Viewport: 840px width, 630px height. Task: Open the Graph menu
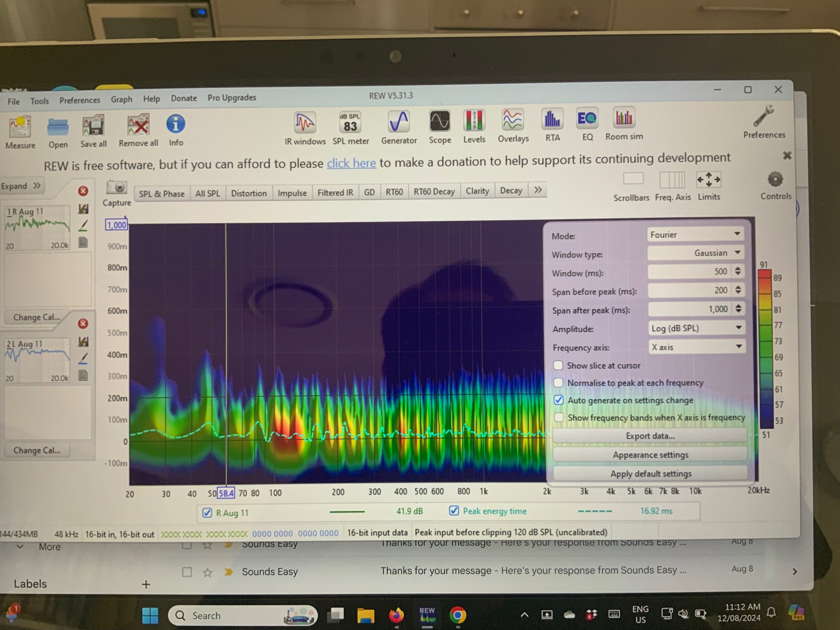[122, 99]
